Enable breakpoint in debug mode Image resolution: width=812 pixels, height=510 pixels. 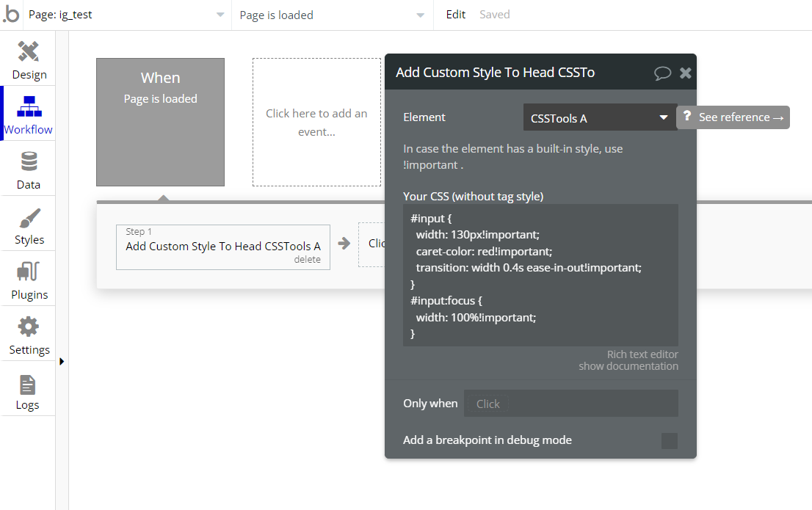pyautogui.click(x=669, y=440)
